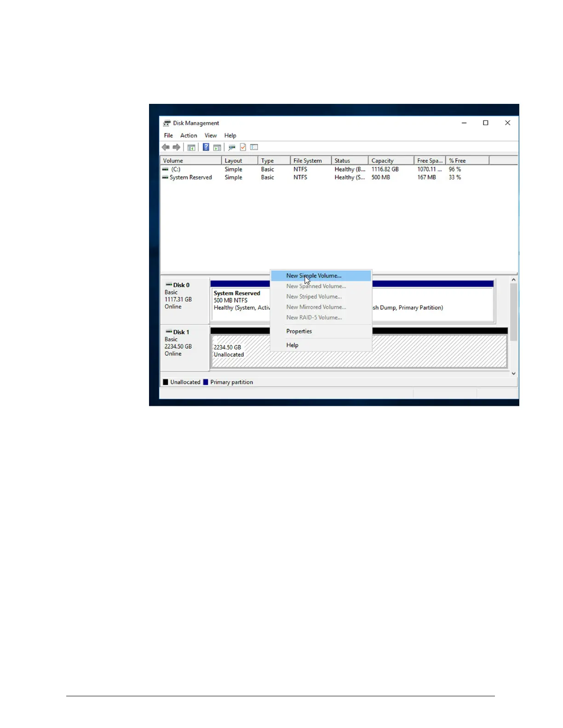Click the 33 % free cell
Viewport: 563px width, 728px height.
(x=455, y=177)
